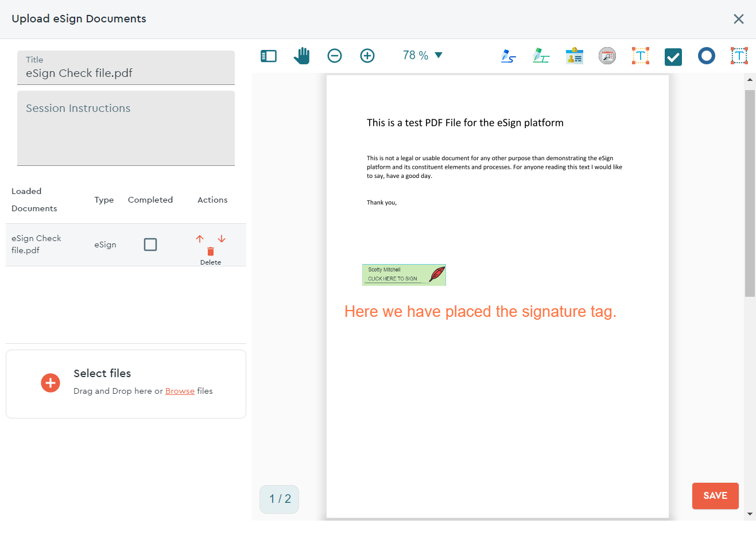Select the teal dotted text box tool
The width and height of the screenshot is (756, 535).
(739, 56)
